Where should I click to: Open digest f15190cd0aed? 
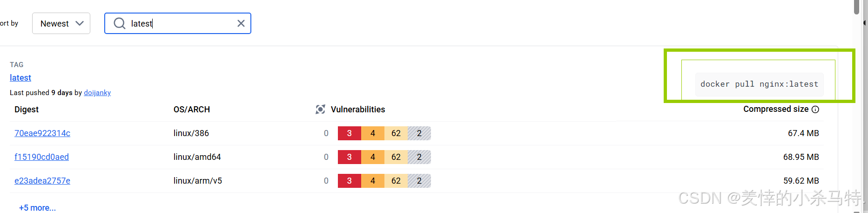tap(41, 157)
